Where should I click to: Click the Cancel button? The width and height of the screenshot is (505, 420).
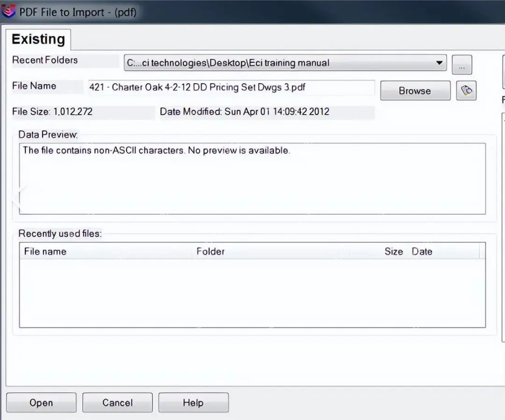pos(117,403)
